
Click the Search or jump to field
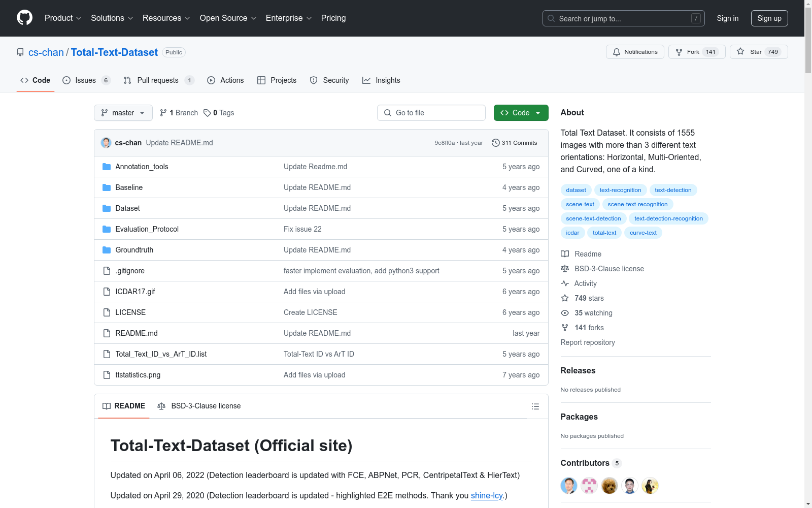click(624, 18)
